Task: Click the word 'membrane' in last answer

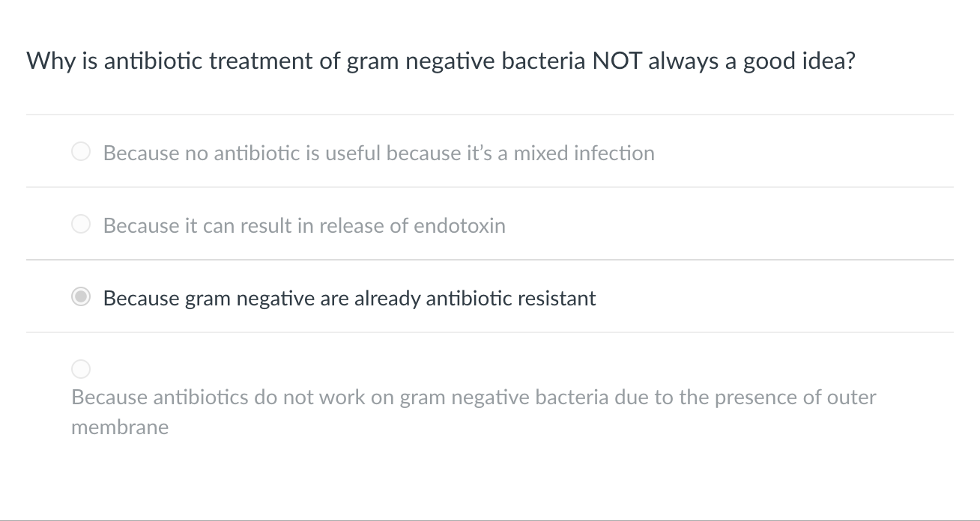Action: point(120,427)
